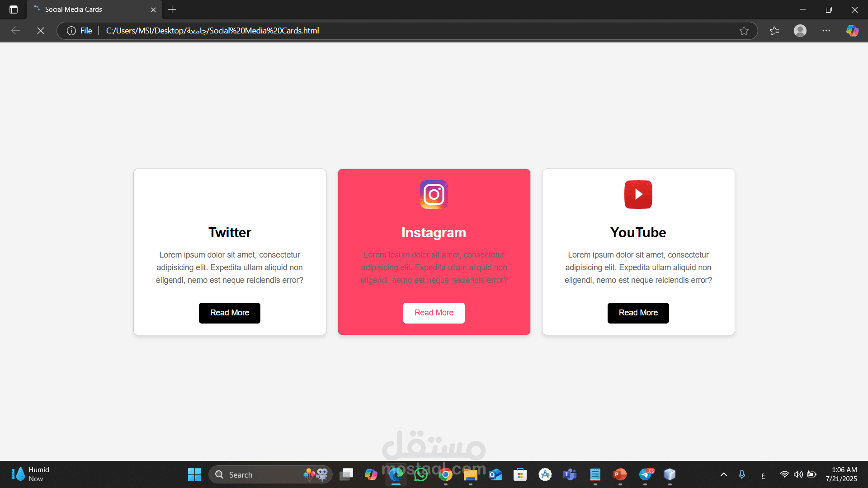Open Twitter card's Read More button
The width and height of the screenshot is (868, 488).
[x=230, y=313]
